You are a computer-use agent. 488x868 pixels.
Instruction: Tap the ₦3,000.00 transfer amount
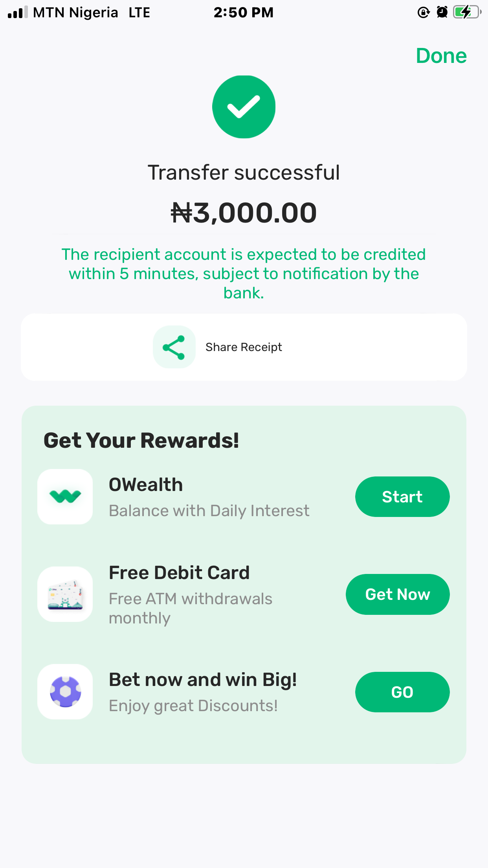pos(244,213)
